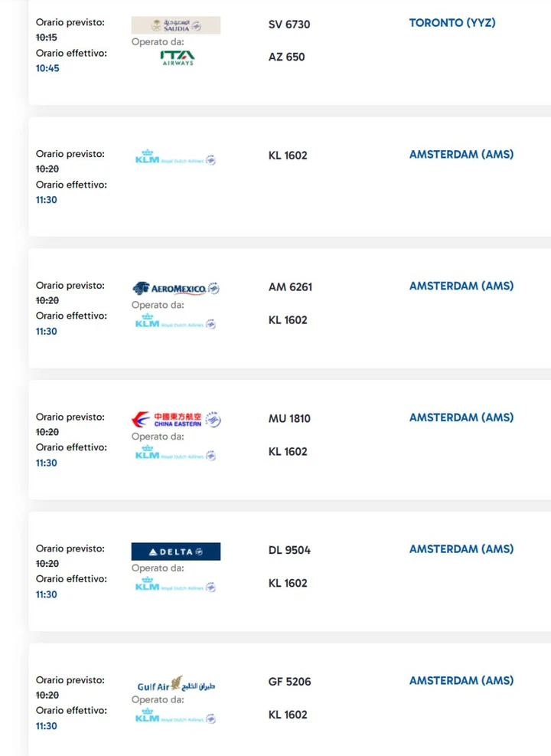Screen dimensions: 551x756
Task: Click the Saudia airline logo
Action: pos(176,25)
